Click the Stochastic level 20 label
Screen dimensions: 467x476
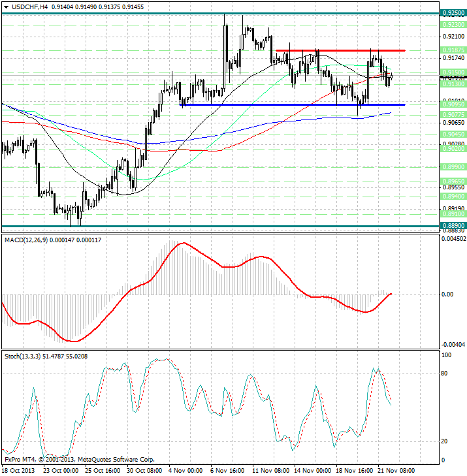pyautogui.click(x=444, y=441)
